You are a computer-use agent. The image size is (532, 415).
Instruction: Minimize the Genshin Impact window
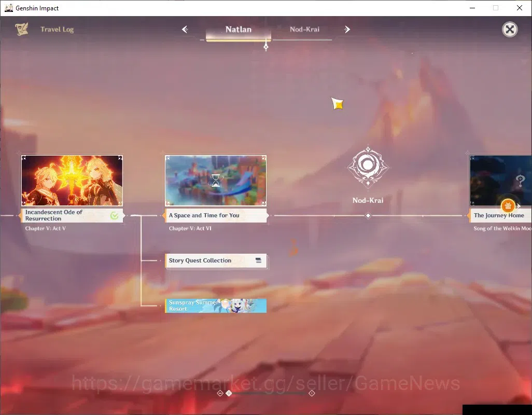click(472, 8)
